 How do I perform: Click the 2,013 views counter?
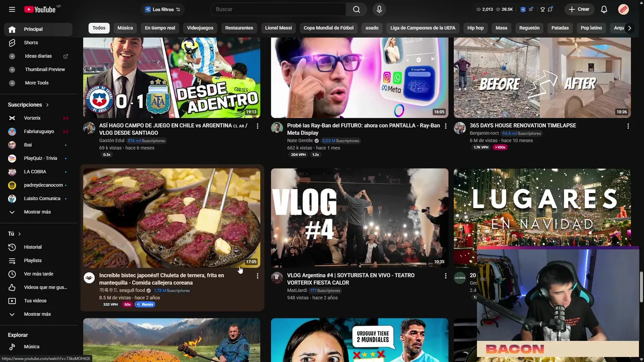click(485, 9)
